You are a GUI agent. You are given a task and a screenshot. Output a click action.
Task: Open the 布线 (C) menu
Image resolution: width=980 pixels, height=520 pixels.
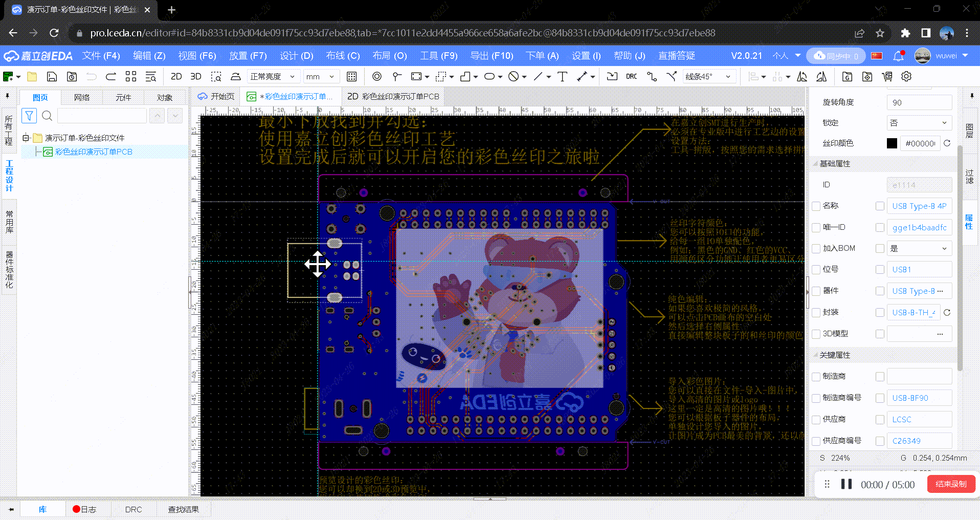[x=343, y=55]
